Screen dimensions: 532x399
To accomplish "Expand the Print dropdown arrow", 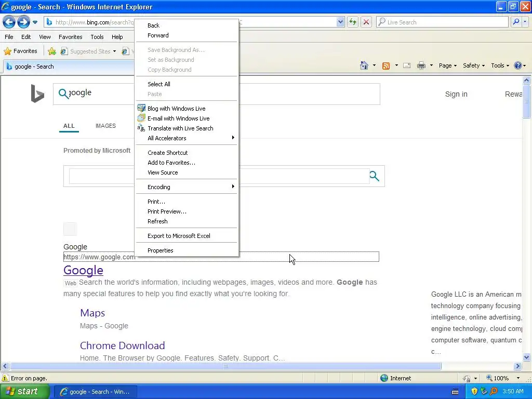I will (431, 65).
